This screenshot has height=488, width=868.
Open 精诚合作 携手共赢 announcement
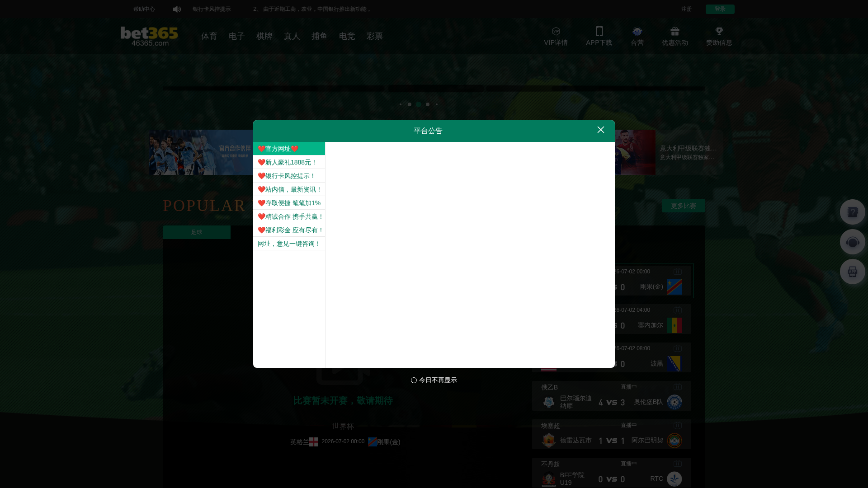point(289,216)
